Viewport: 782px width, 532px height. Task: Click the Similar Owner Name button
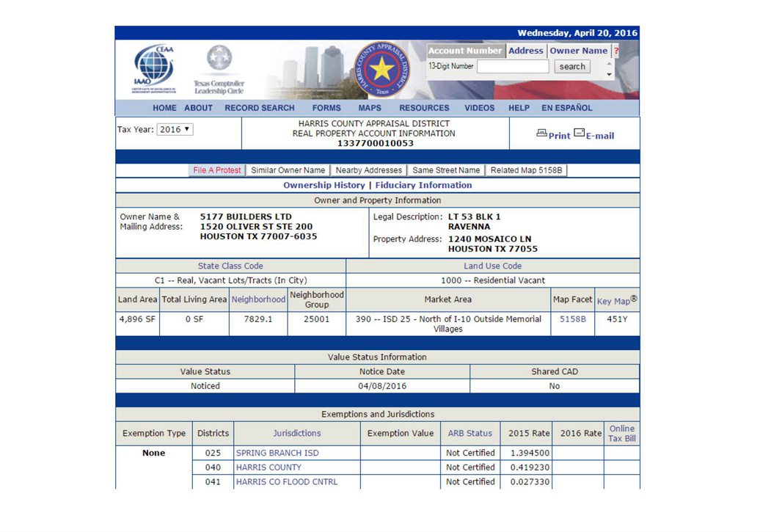[x=288, y=170]
